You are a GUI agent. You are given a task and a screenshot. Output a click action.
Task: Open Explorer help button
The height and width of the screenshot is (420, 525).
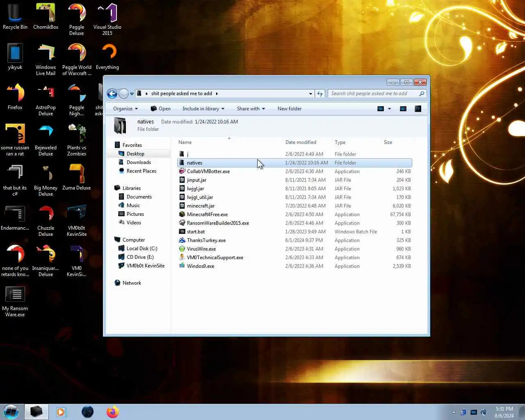[418, 109]
